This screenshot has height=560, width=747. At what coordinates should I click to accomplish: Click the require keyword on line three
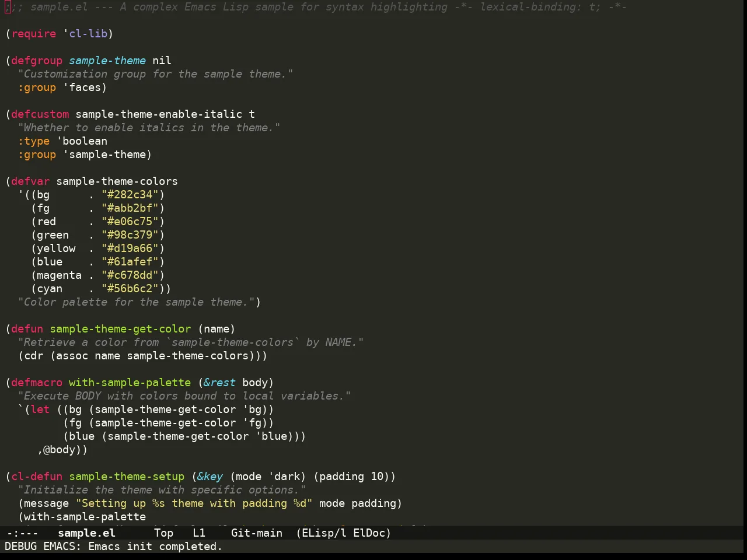pyautogui.click(x=34, y=34)
